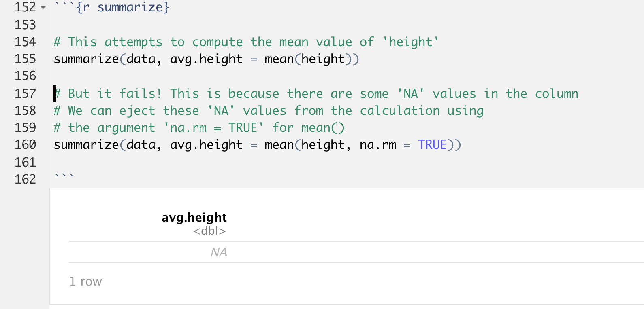Click line number 160 in the gutter

click(x=25, y=145)
